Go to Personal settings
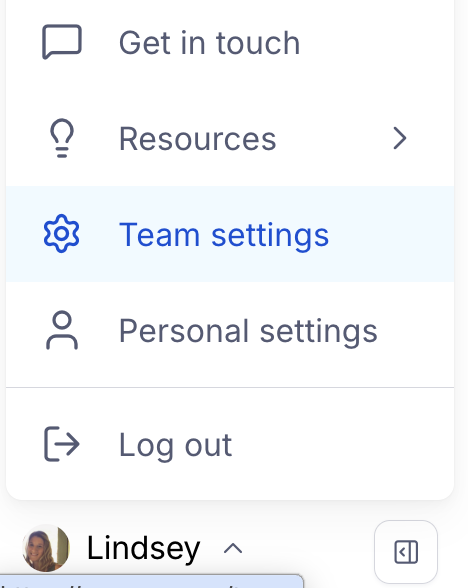This screenshot has width=468, height=588. 230,330
